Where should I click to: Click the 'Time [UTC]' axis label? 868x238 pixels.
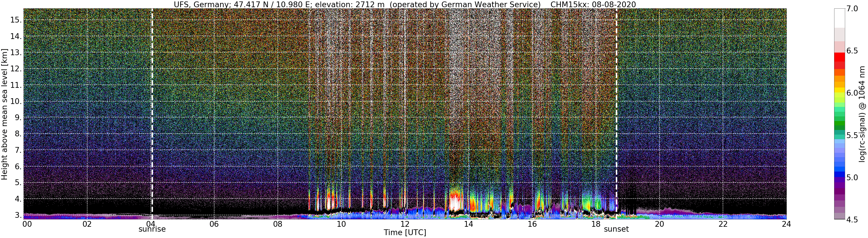[x=405, y=233]
